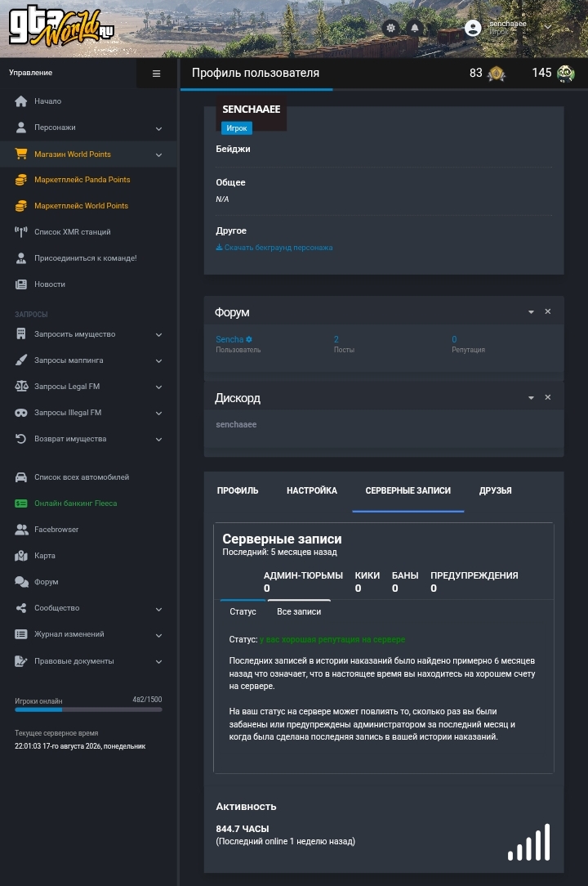Click the people icon for Facebrowser

[21, 530]
